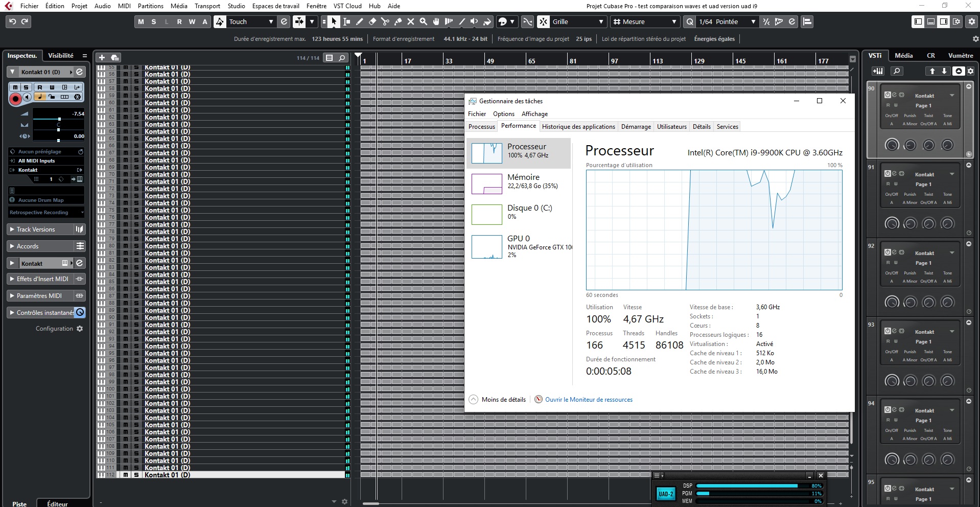Image resolution: width=980 pixels, height=507 pixels.
Task: Select the Zoom tool
Action: click(424, 21)
